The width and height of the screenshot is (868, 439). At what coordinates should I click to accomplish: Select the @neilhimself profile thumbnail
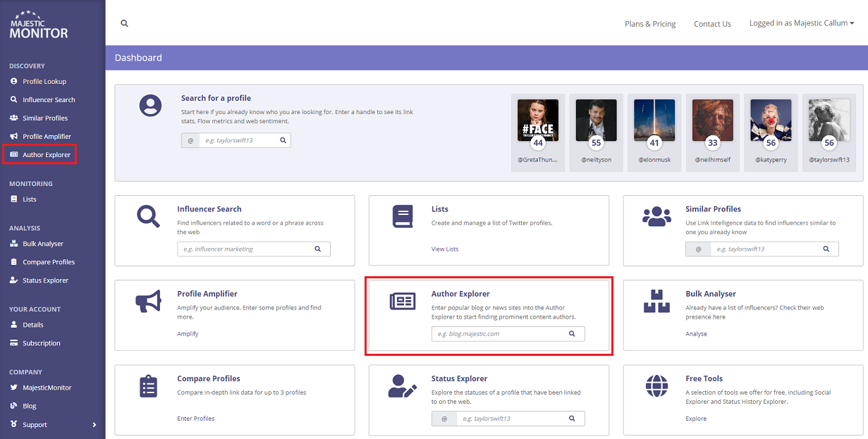tap(713, 132)
